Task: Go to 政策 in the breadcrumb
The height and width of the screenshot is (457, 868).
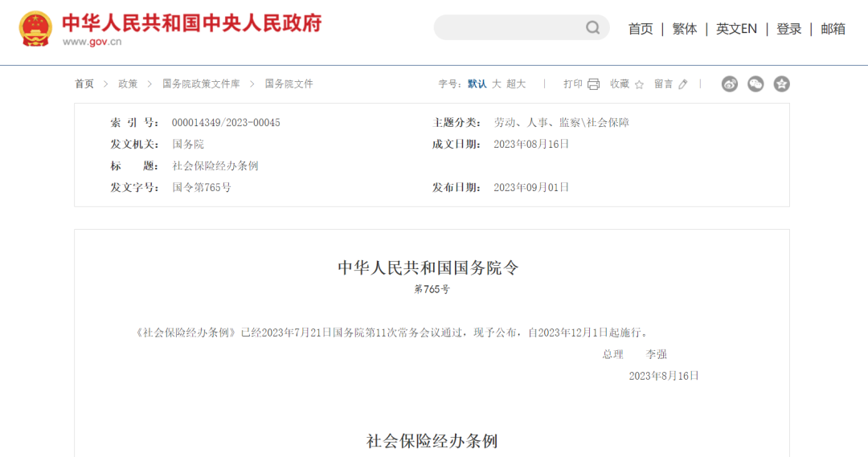Action: coord(128,84)
